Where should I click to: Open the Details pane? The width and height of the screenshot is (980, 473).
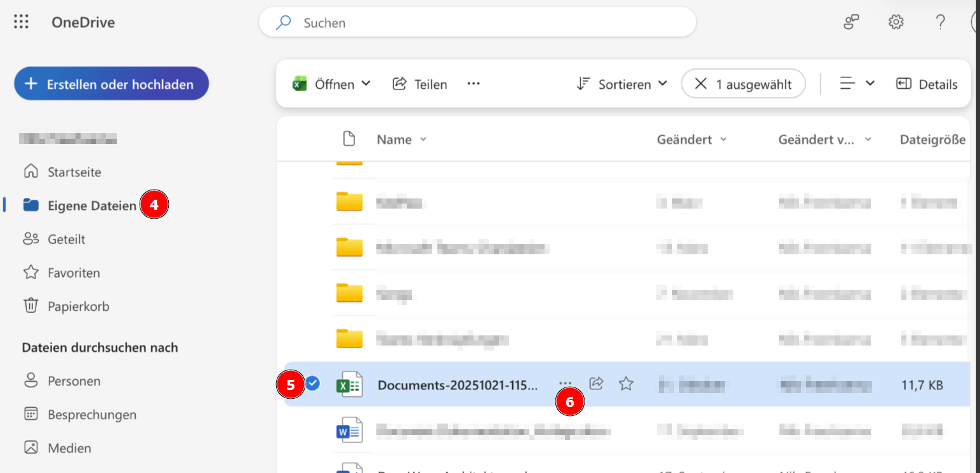click(927, 84)
